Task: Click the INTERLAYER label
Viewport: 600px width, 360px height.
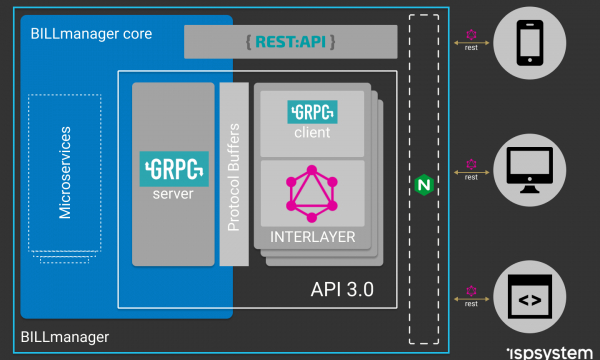Action: click(313, 237)
